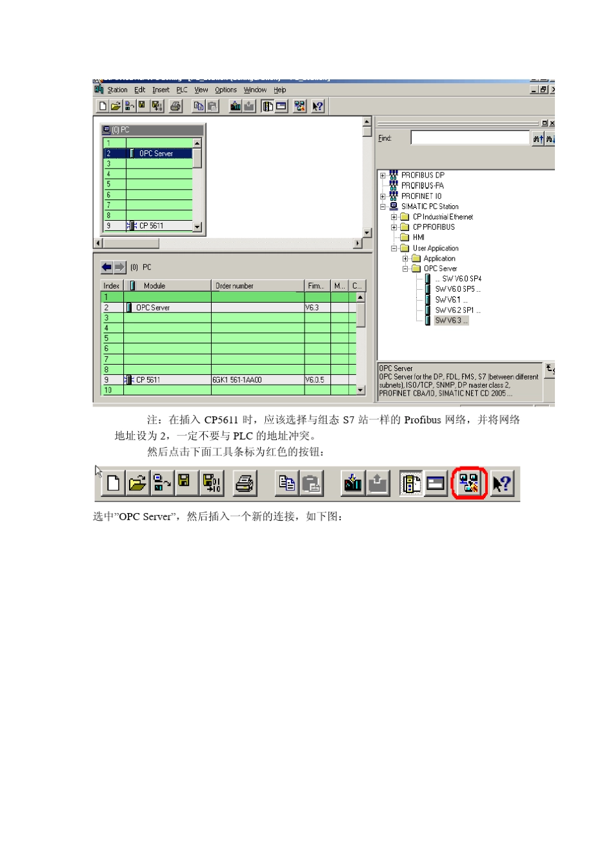
Task: Click red-circled Configure Network icon
Action: (x=469, y=483)
